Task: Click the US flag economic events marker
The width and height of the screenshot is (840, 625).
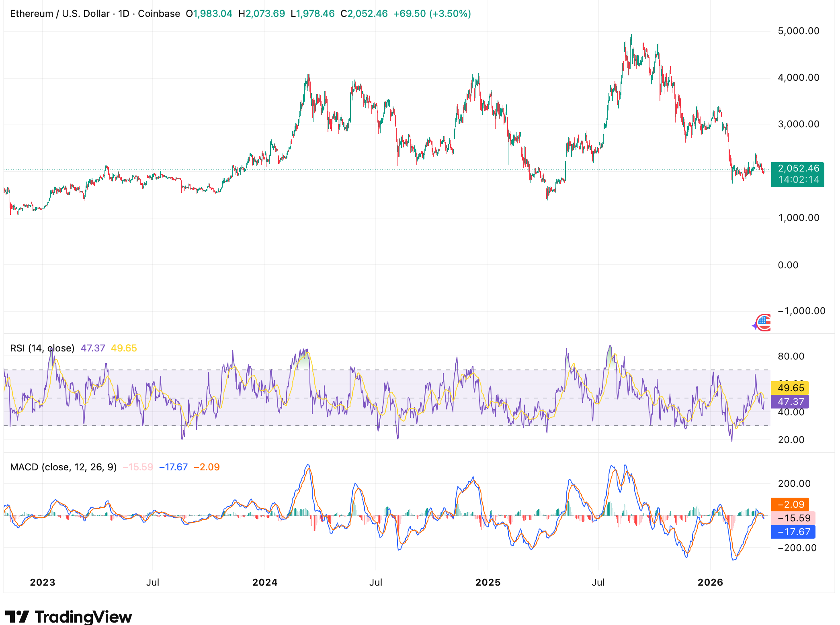Action: (x=764, y=322)
